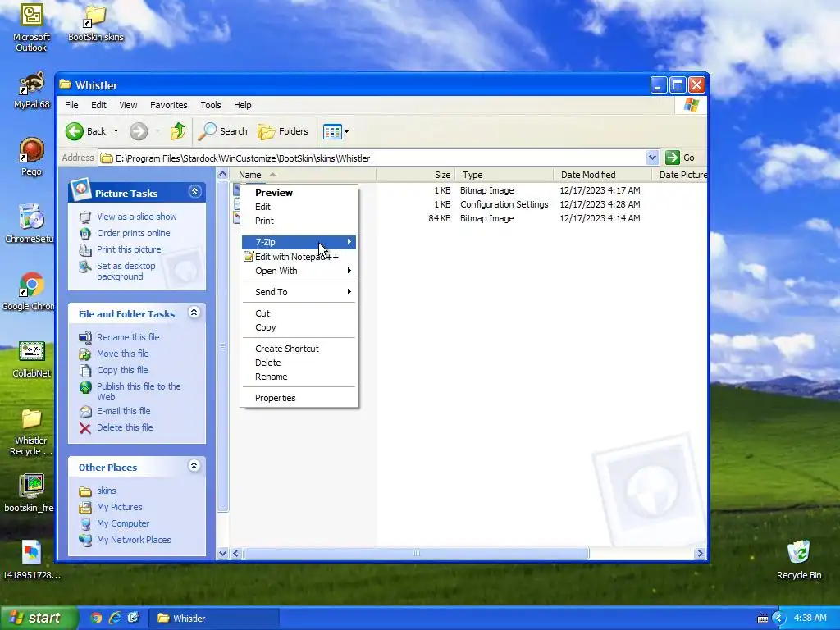The height and width of the screenshot is (630, 840).
Task: Click Print this picture
Action: pos(129,249)
